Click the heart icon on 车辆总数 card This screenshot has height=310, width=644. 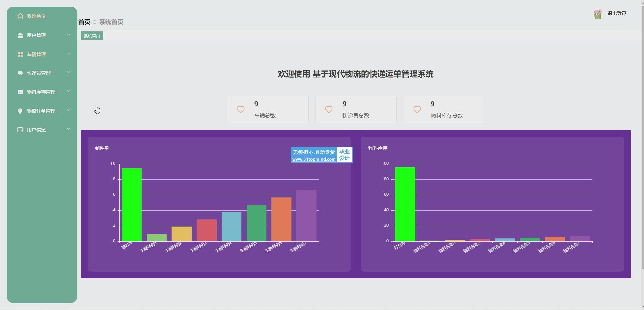[x=240, y=110]
